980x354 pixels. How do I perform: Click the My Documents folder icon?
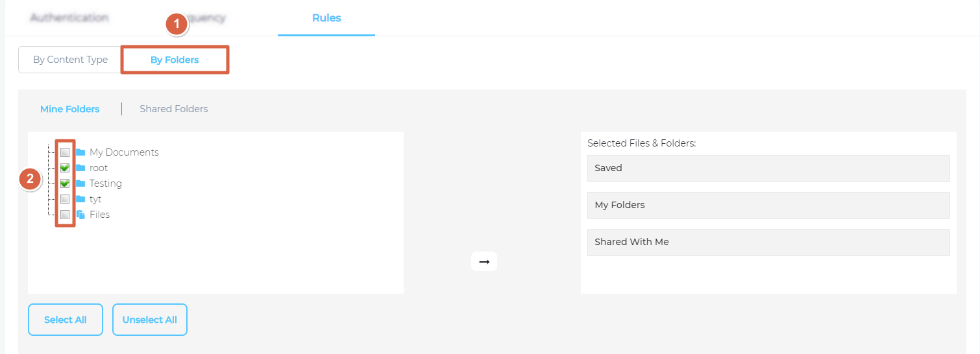tap(80, 152)
